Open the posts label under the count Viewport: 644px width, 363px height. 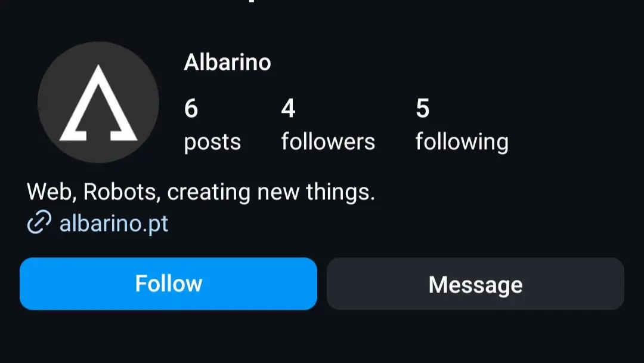[212, 142]
